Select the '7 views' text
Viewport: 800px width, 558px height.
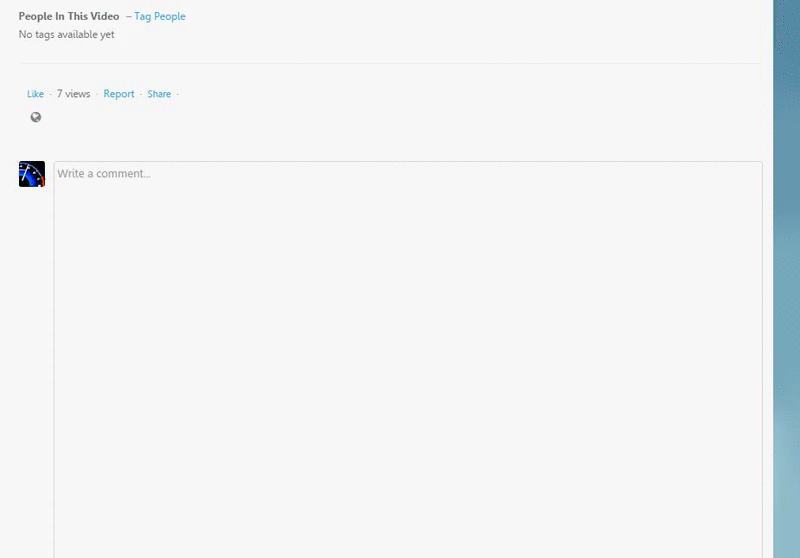73,94
